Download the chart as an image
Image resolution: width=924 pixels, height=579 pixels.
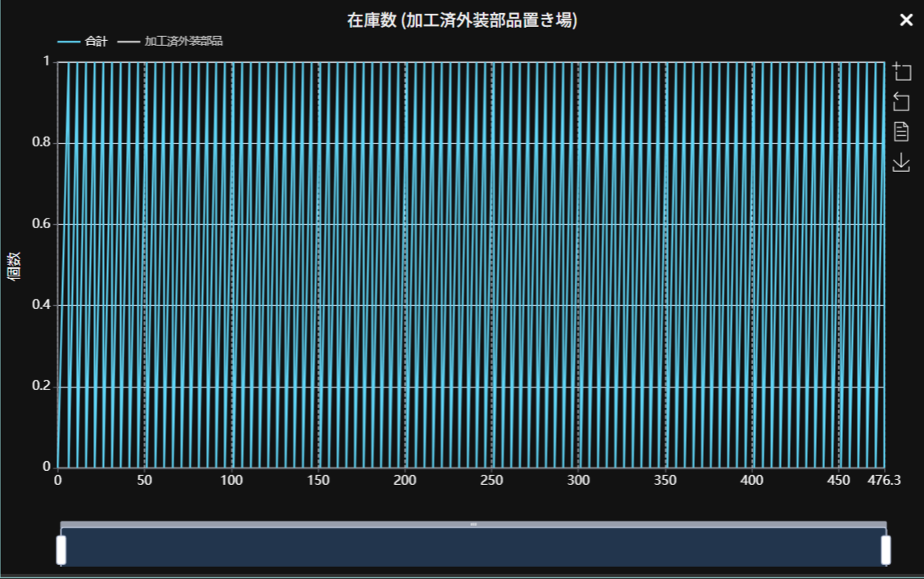tap(901, 163)
